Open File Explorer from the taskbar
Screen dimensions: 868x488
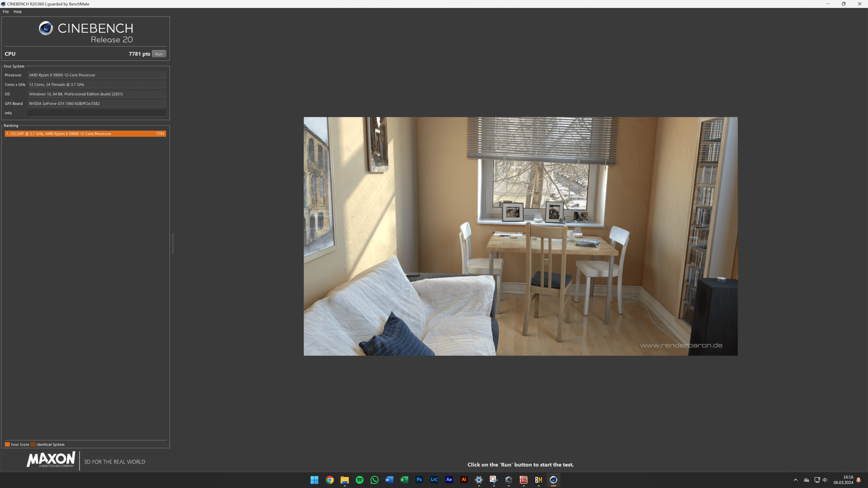click(x=344, y=480)
